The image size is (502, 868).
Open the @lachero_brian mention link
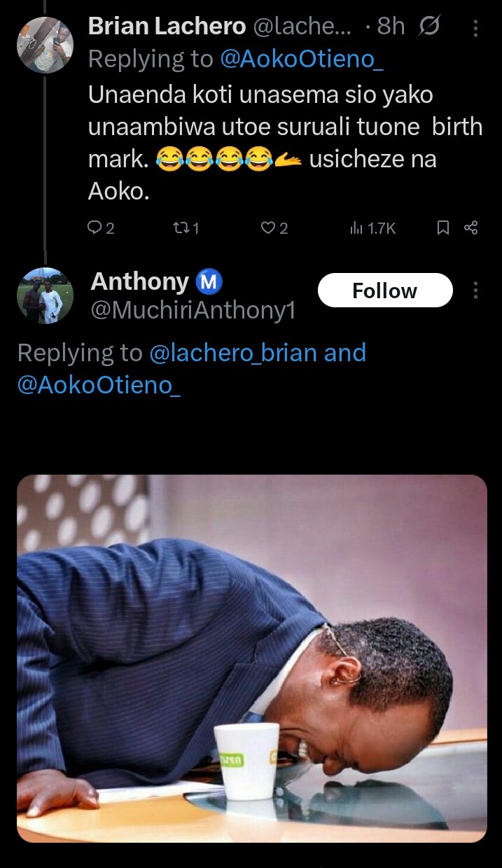tap(233, 353)
